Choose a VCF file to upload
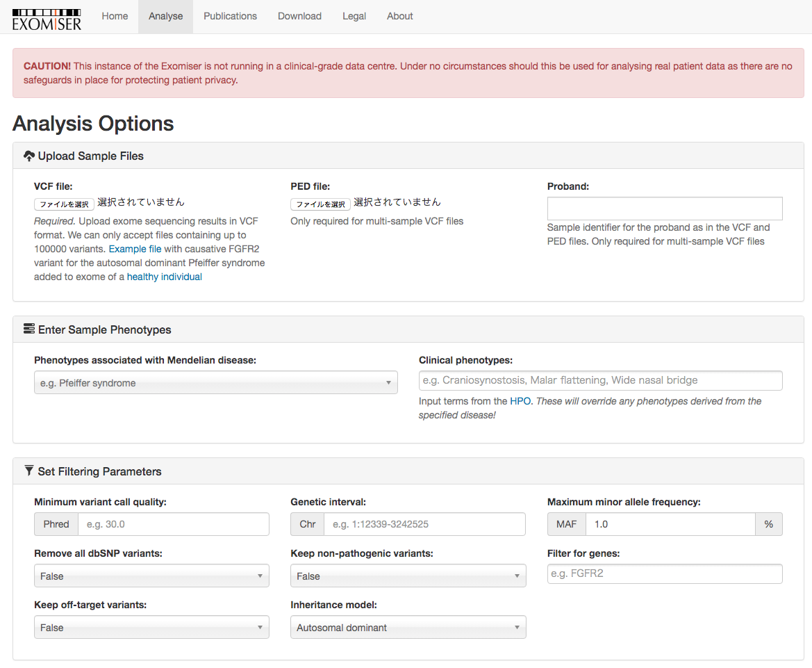 click(x=64, y=204)
